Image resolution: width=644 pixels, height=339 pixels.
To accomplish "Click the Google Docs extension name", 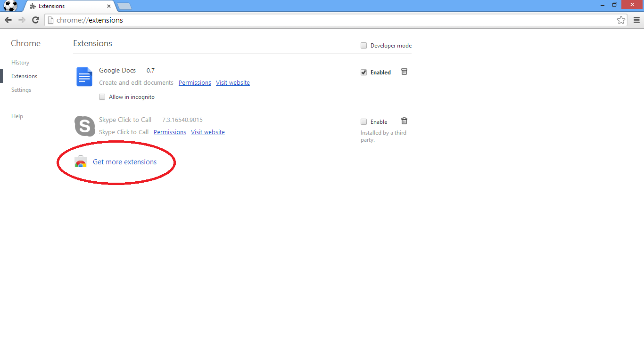I will (x=117, y=71).
